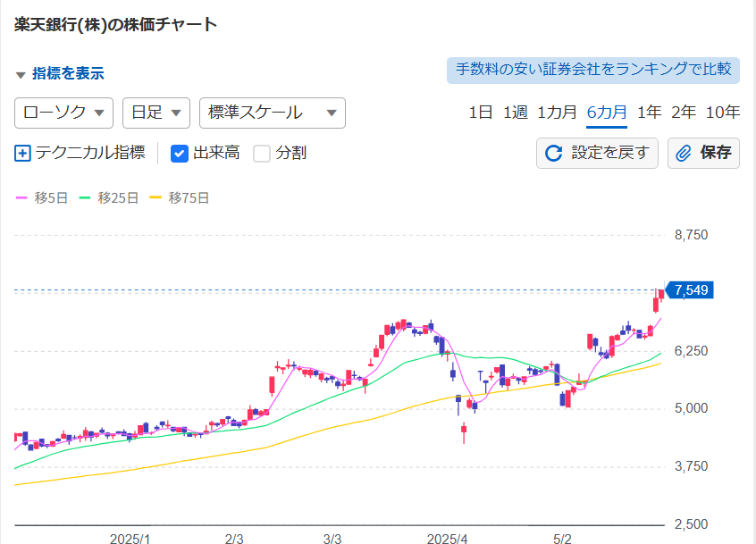Click the 2,500 axis value
The width and height of the screenshot is (756, 544).
coord(691,523)
